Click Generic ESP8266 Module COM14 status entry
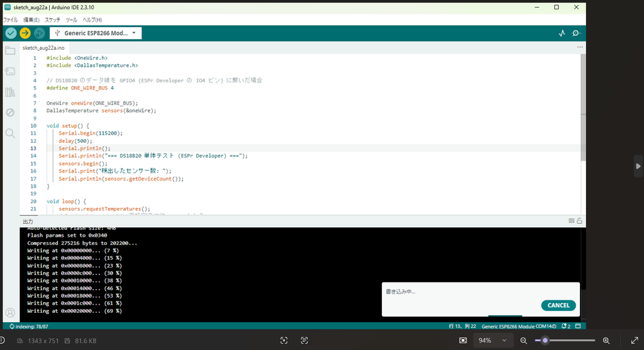644x350 pixels. click(519, 326)
